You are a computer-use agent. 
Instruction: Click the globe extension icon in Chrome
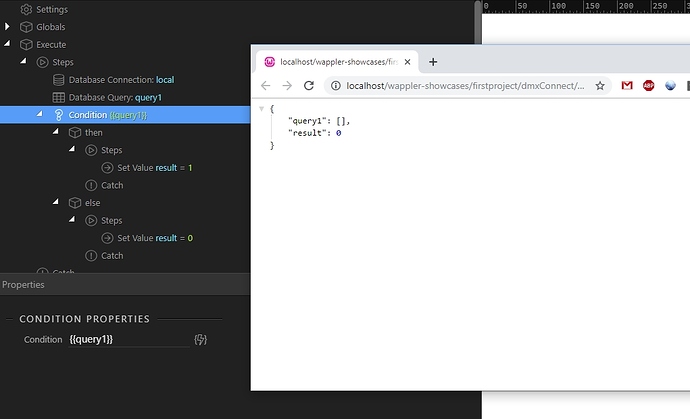tap(670, 85)
